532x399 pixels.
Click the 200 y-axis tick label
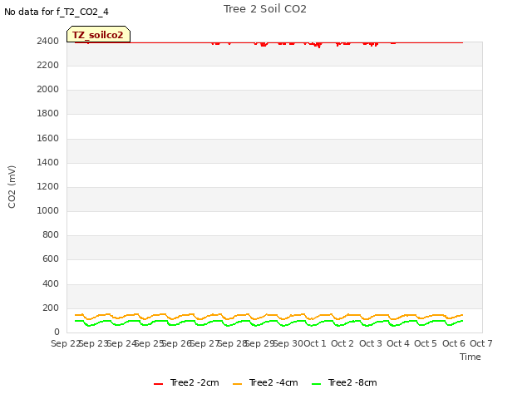[51, 308]
